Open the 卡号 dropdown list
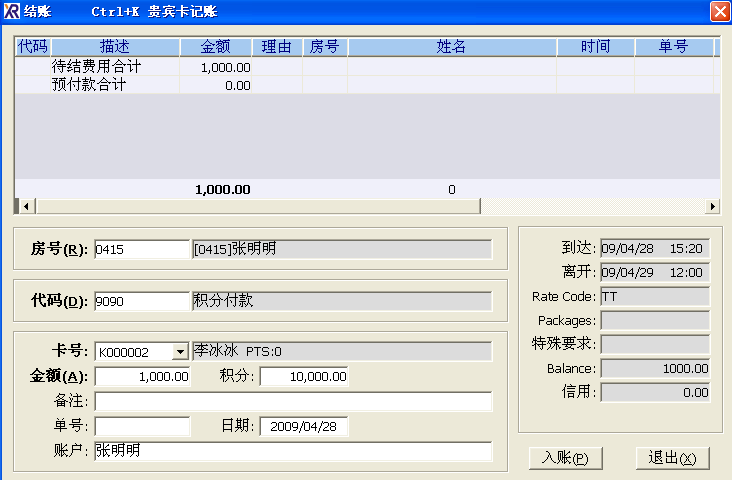Image resolution: width=732 pixels, height=480 pixels. [180, 352]
